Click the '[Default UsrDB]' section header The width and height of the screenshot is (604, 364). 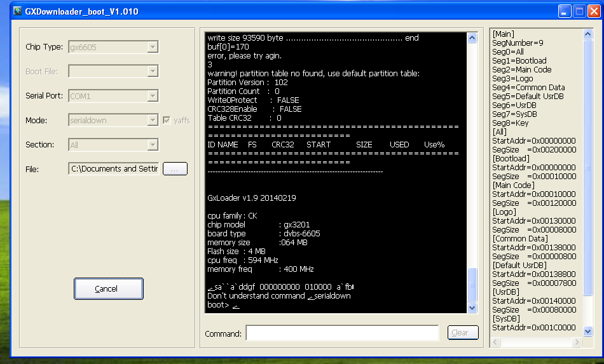pyautogui.click(x=519, y=265)
